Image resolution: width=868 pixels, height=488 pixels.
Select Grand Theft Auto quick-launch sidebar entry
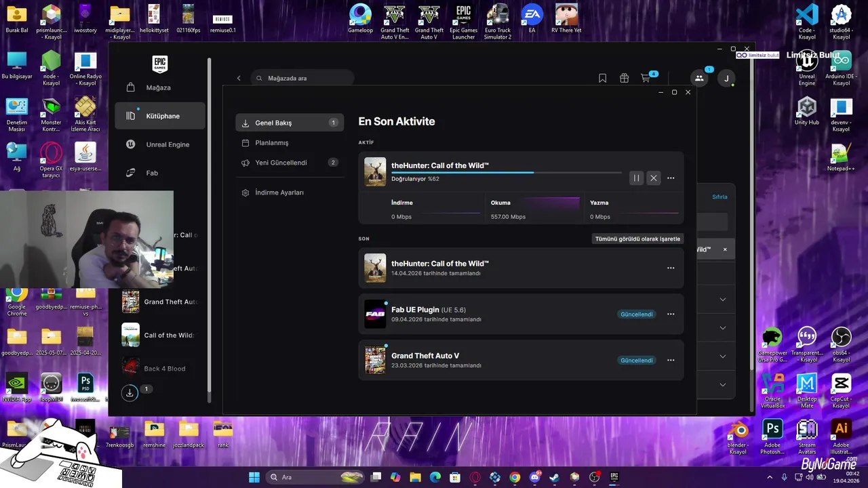tap(160, 302)
